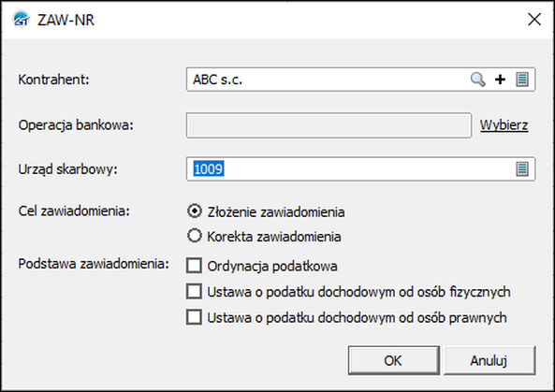Click the Ordynacja podatkowa label text
This screenshot has height=392, width=555.
(272, 266)
